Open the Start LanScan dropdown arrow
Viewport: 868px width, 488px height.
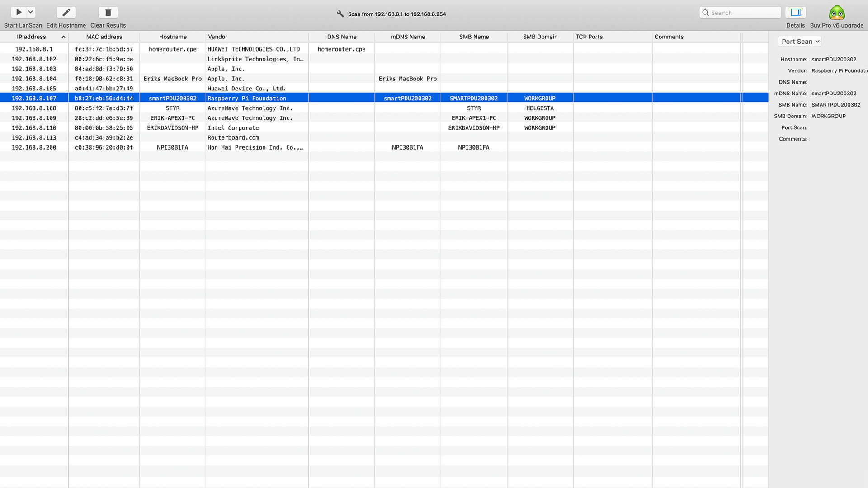31,12
